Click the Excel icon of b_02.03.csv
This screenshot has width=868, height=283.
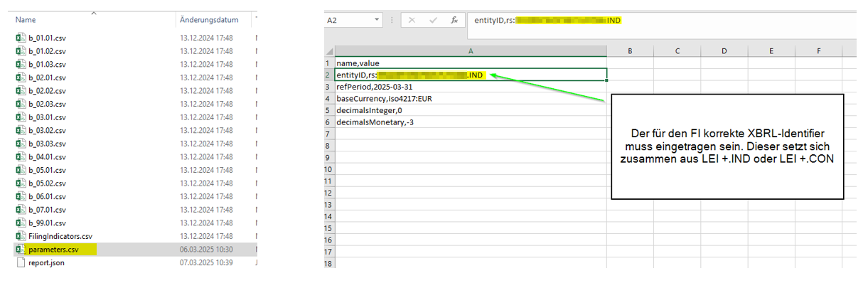point(21,104)
